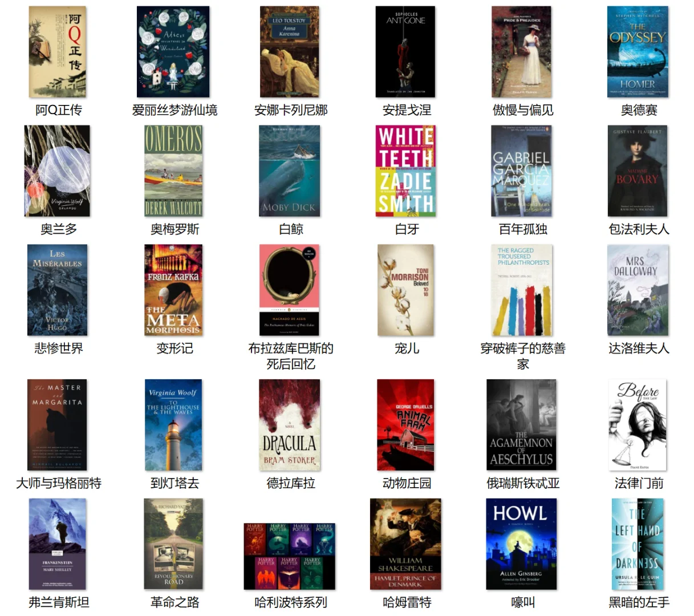
Task: Select the 宠儿 caption
Action: [x=407, y=348]
